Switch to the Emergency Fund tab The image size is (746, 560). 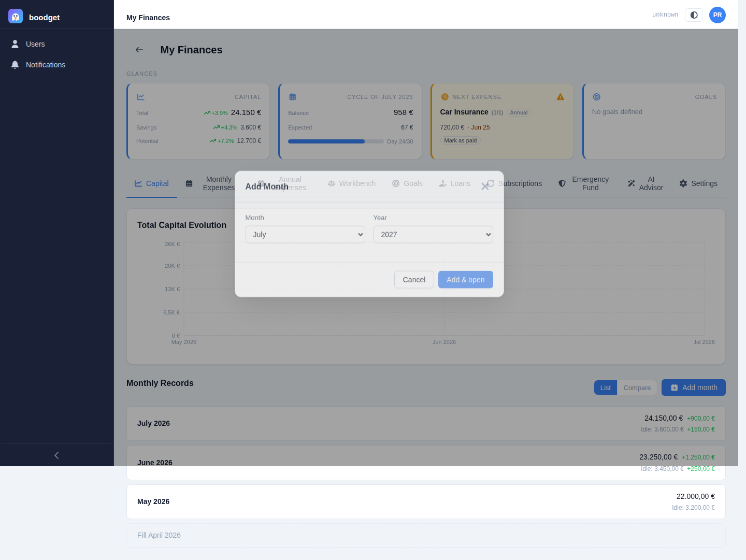click(584, 183)
